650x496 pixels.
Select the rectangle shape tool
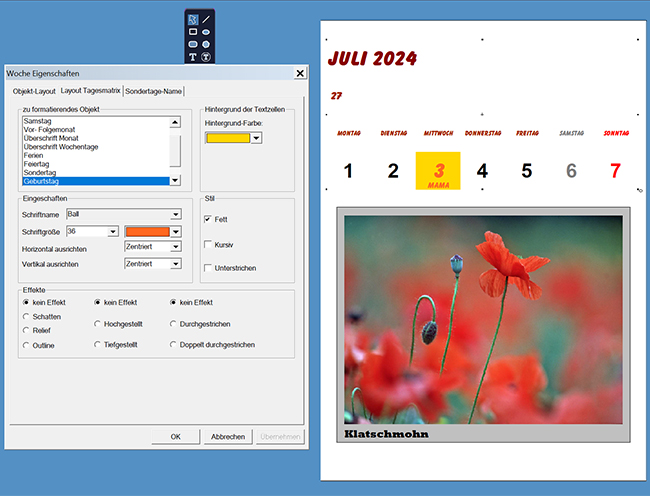point(192,32)
